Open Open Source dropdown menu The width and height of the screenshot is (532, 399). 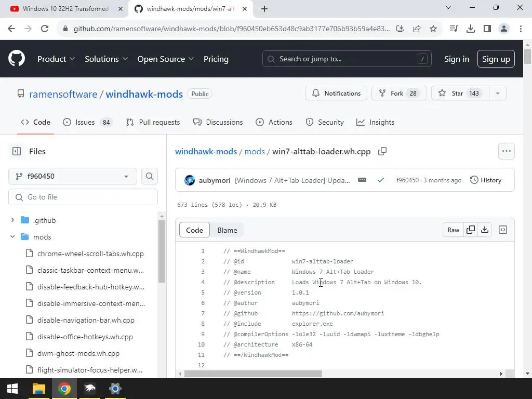click(166, 59)
